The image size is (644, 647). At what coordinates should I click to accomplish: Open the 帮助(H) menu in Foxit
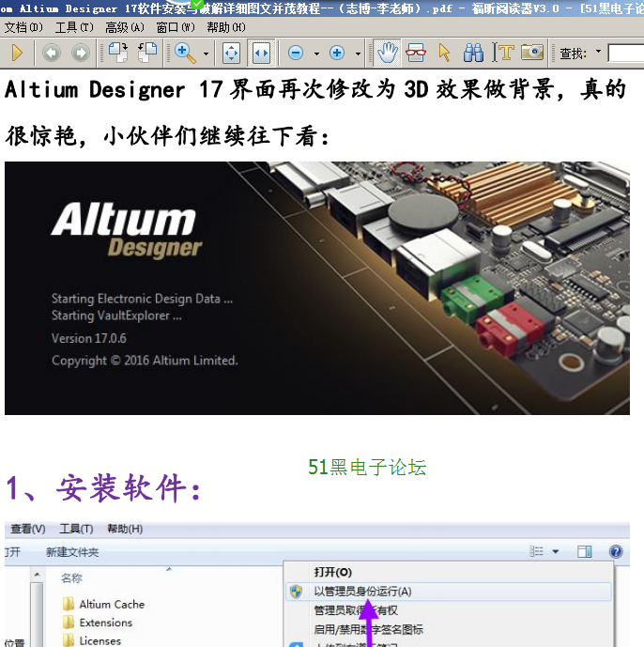tap(226, 27)
